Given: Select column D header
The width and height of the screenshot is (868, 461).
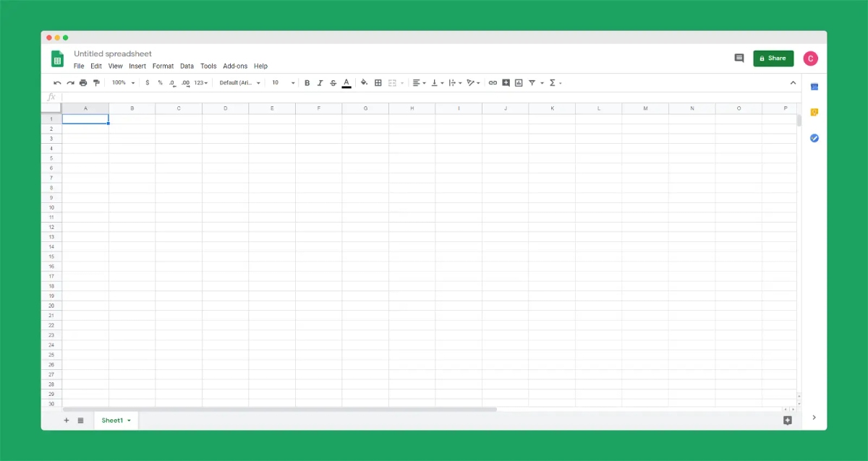Looking at the screenshot, I should click(225, 108).
